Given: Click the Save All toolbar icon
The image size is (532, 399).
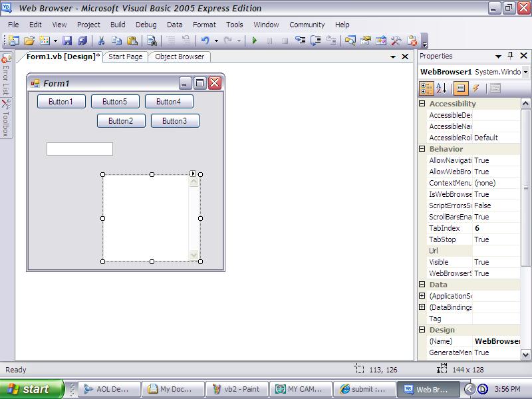Looking at the screenshot, I should pos(82,41).
